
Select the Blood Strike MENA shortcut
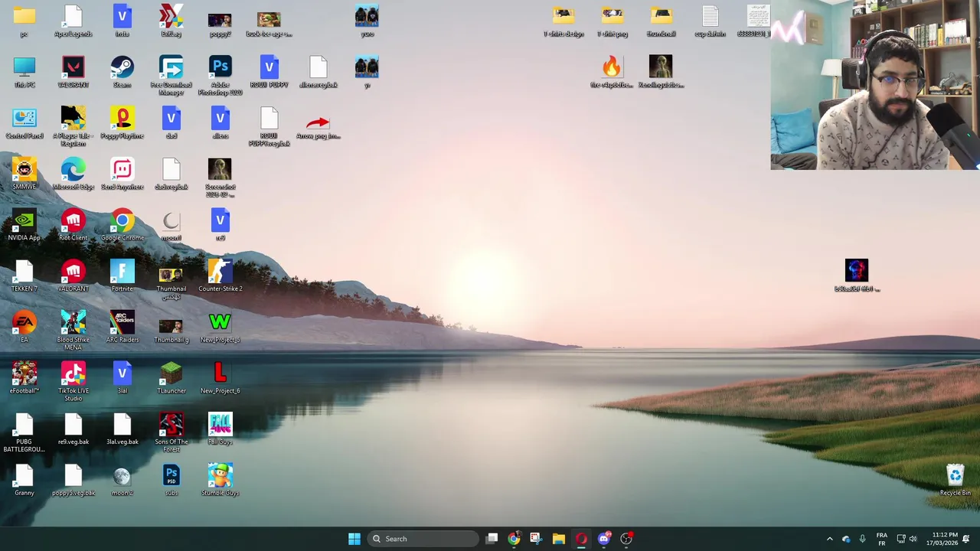tap(73, 331)
